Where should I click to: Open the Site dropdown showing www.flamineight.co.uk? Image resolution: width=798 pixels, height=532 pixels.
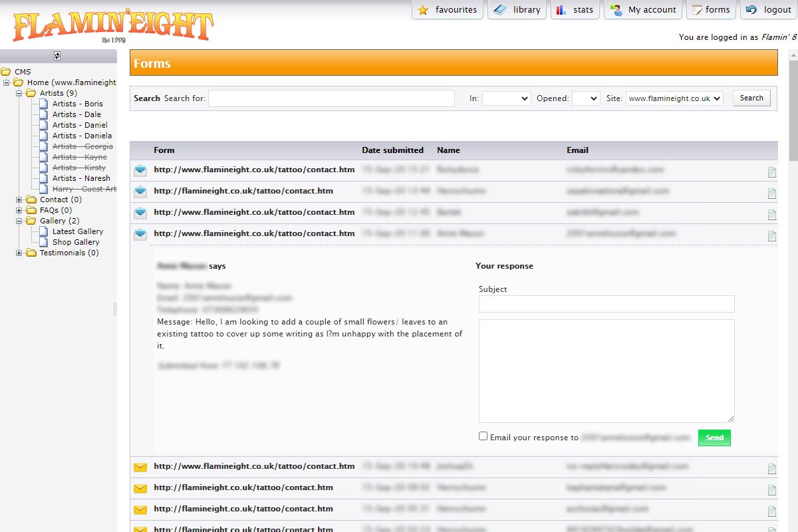click(674, 98)
